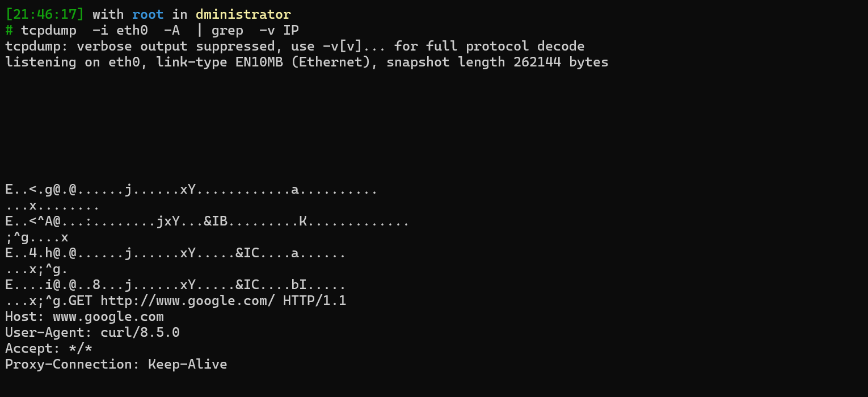Click the pipe character before grep
Screen dimensions: 868x397
coord(200,30)
